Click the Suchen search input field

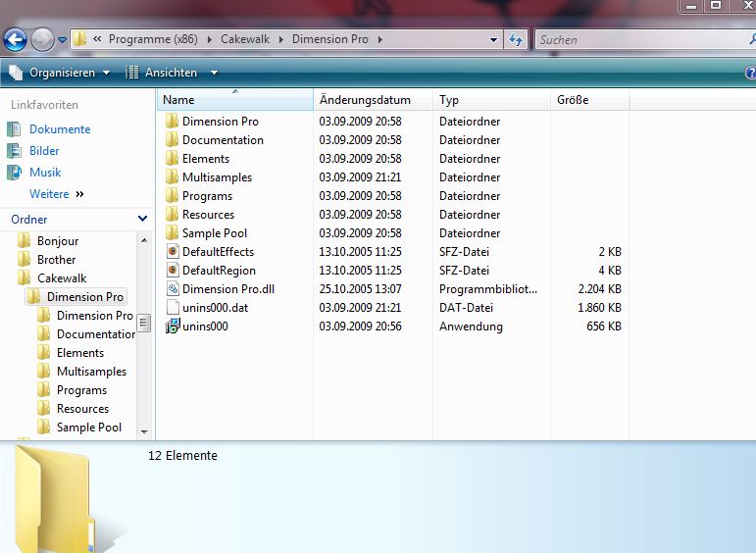637,40
